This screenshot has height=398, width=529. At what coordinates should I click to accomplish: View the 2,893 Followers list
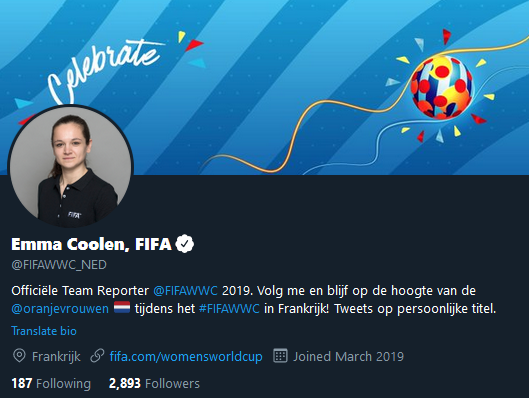tap(154, 383)
